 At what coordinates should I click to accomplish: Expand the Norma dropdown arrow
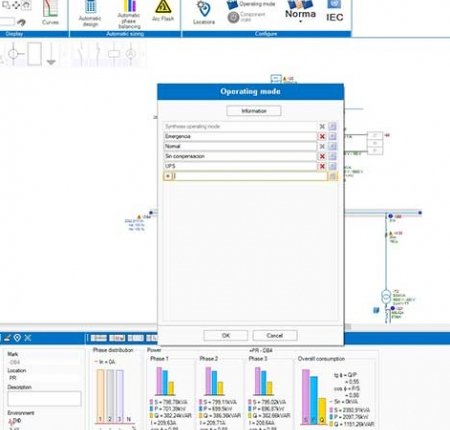300,22
